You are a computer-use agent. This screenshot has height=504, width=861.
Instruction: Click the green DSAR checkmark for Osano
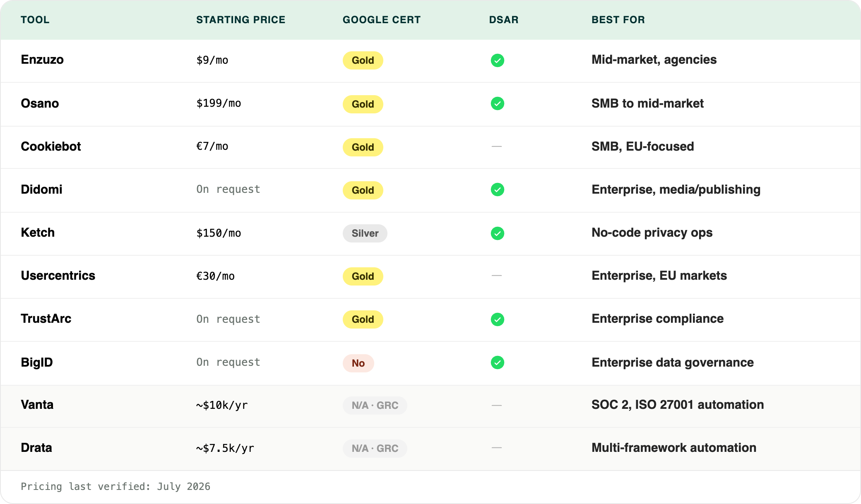coord(497,103)
